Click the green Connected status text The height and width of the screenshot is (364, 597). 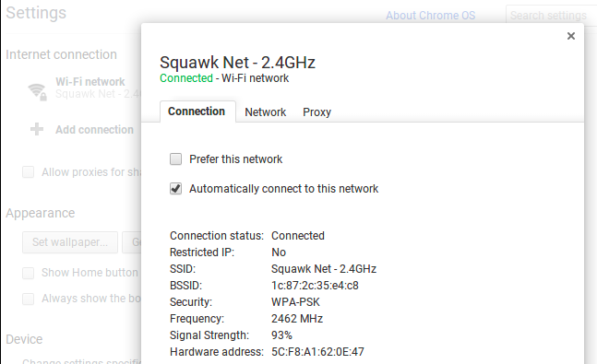pyautogui.click(x=186, y=78)
